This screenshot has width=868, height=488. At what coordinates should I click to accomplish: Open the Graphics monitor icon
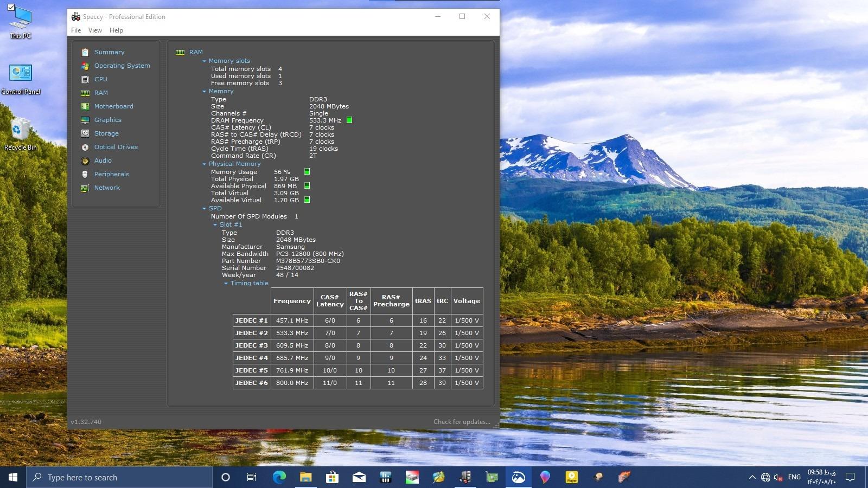tap(85, 120)
